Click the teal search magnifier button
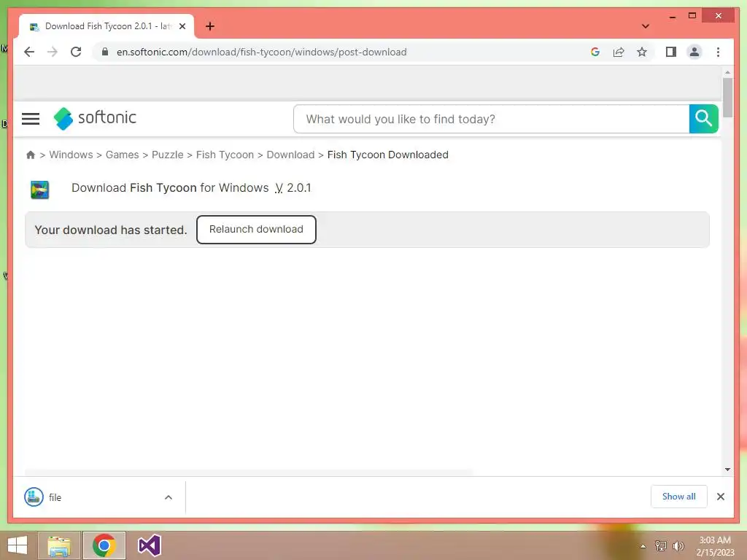Viewport: 747px width, 560px height. [703, 119]
